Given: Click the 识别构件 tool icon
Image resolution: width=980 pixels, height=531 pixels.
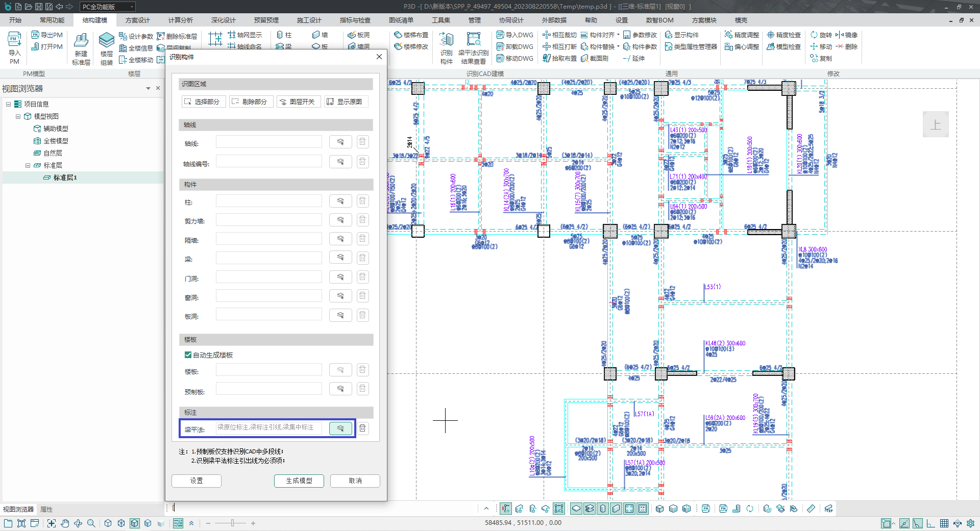Looking at the screenshot, I should tap(446, 40).
